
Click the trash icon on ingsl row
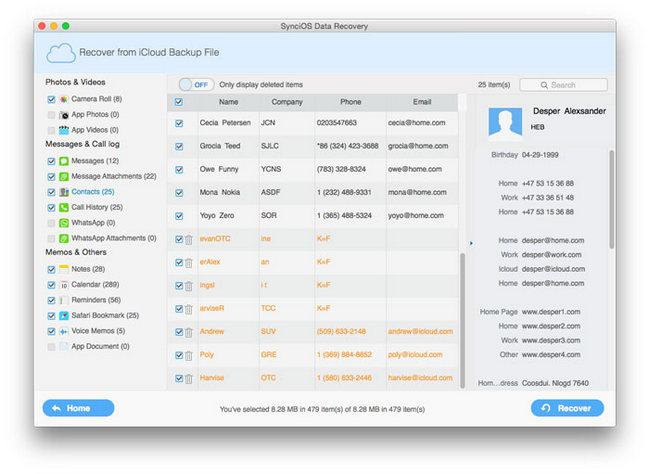189,286
